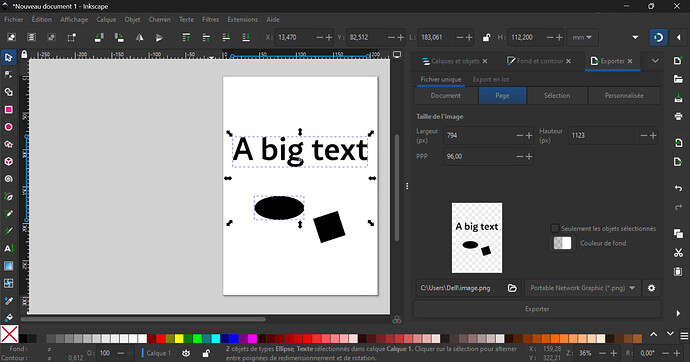Screen dimensions: 690x362
Task: Select the Rectangle tool
Action: [8, 110]
